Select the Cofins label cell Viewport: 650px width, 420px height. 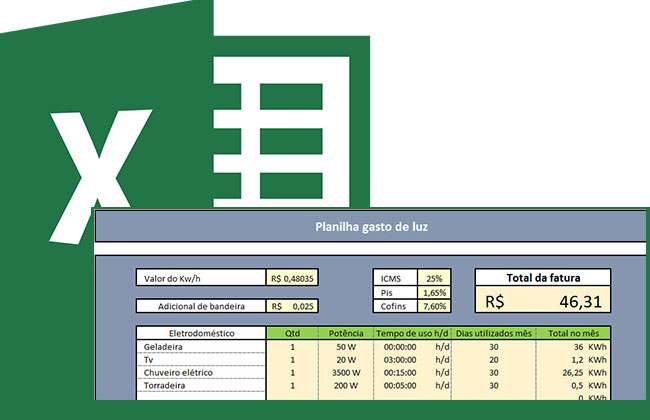395,306
